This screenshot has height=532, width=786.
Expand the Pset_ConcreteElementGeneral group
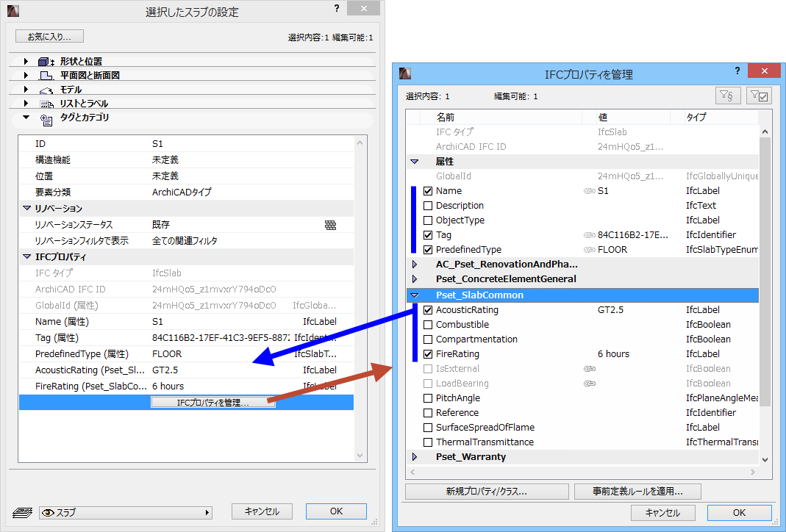coord(414,278)
